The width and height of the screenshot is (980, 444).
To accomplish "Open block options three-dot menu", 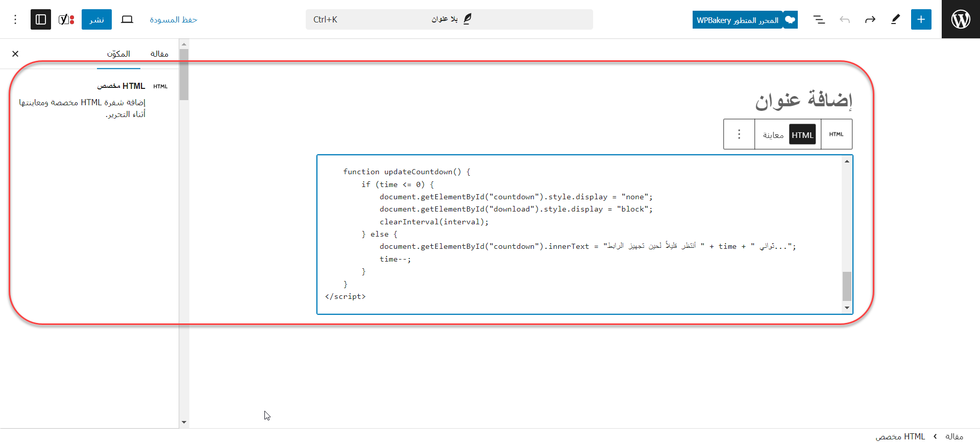I will (739, 134).
